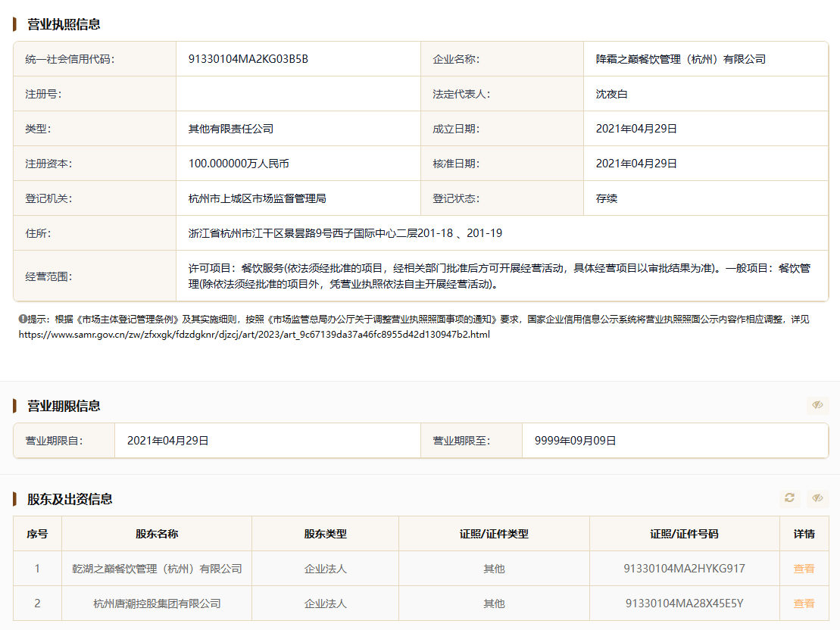
Task: Click the 登记状态 label
Action: 456,198
